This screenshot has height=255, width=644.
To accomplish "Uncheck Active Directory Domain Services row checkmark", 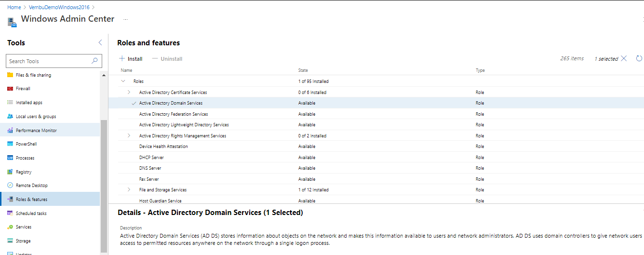I will pyautogui.click(x=134, y=103).
